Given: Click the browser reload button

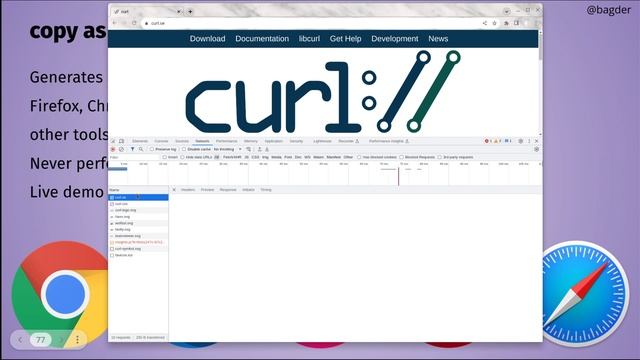Looking at the screenshot, I should [x=134, y=23].
